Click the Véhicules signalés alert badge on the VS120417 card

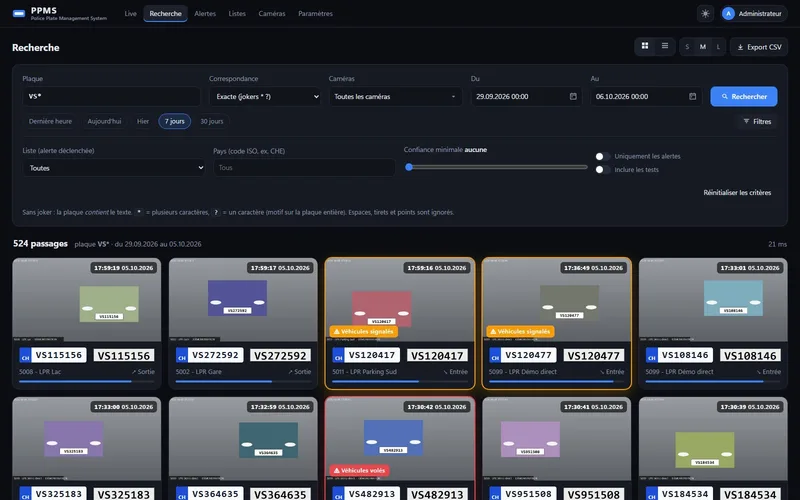[x=363, y=332]
